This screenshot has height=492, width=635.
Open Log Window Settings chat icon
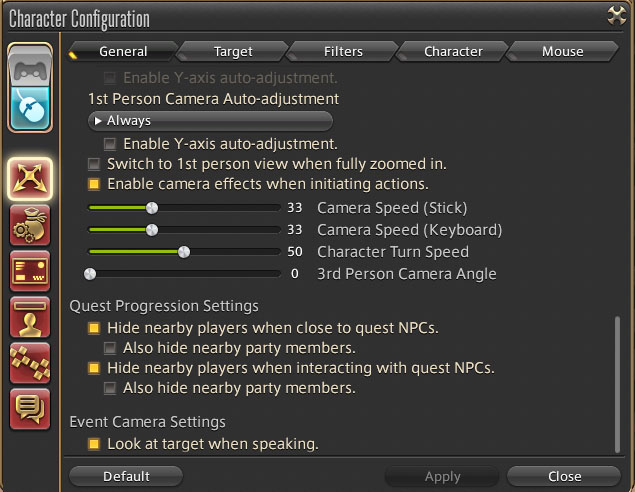tap(30, 407)
